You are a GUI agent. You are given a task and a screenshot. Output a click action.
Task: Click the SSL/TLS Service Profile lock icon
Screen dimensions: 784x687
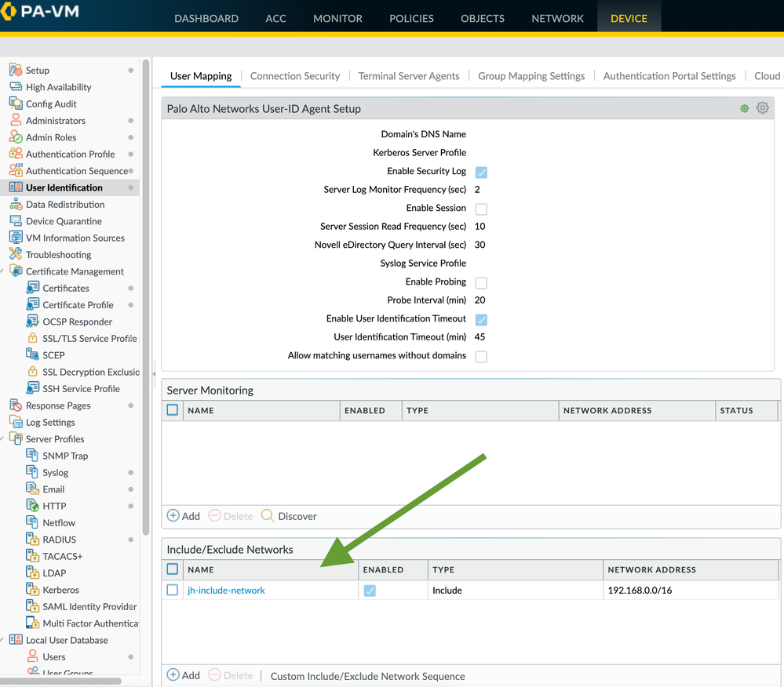[x=32, y=338]
